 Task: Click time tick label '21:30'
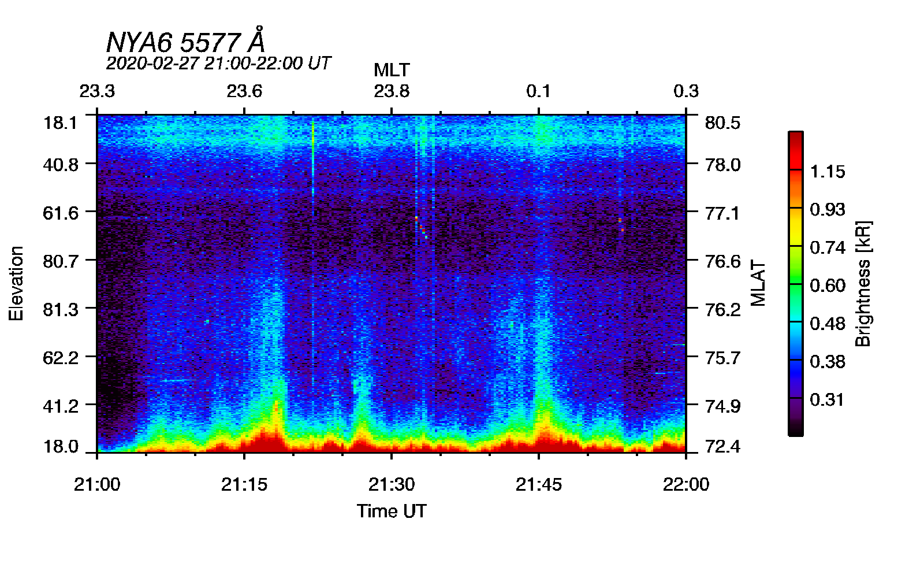point(392,484)
